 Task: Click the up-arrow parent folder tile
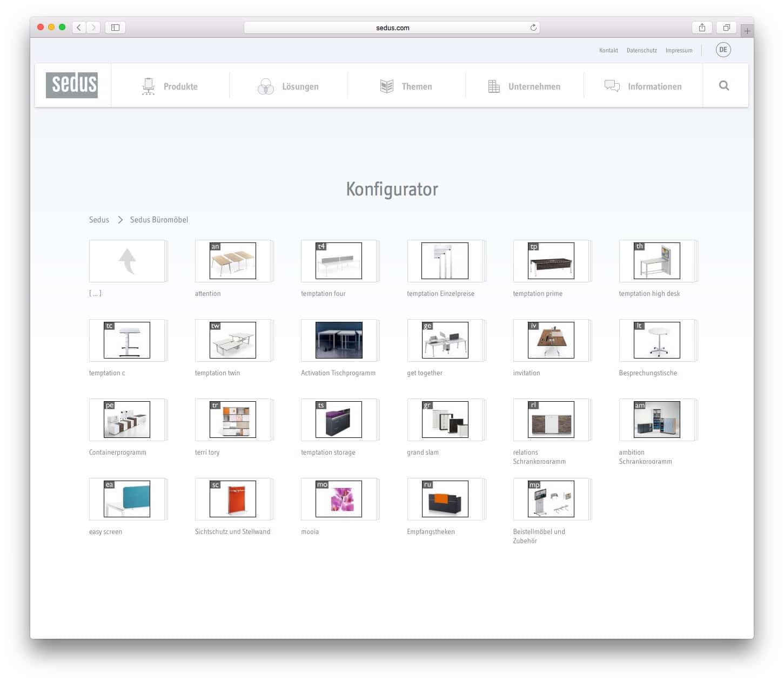[x=128, y=261]
